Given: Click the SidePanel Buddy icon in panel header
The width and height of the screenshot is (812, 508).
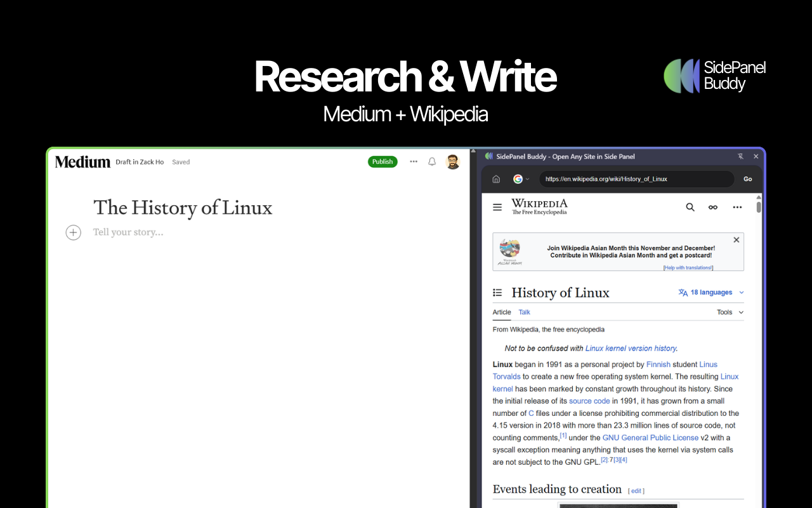Looking at the screenshot, I should tap(489, 156).
